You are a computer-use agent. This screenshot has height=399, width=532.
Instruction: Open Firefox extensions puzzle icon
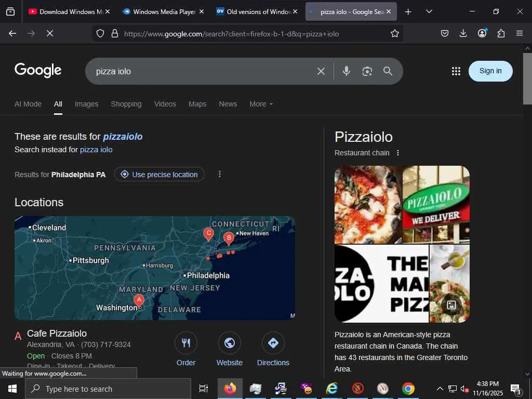501,33
